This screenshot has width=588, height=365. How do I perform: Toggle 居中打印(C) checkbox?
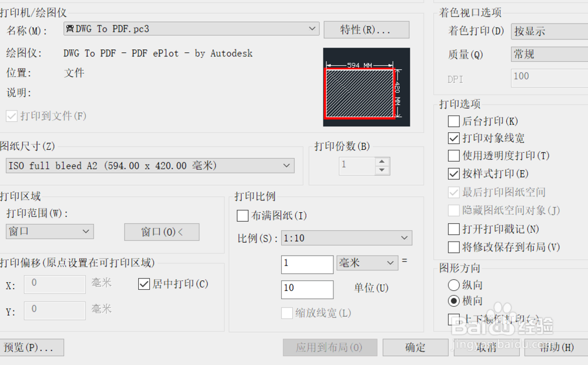[x=144, y=284]
